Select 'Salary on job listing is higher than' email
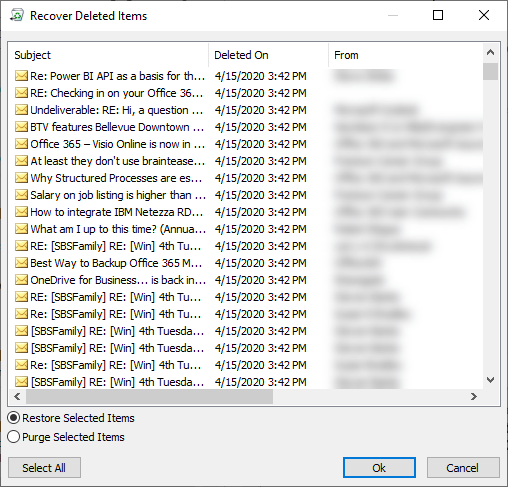Image resolution: width=508 pixels, height=487 pixels. click(x=118, y=195)
